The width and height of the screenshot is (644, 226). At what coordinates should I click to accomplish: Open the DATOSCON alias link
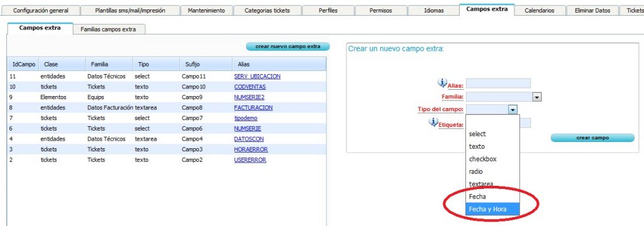pos(249,139)
